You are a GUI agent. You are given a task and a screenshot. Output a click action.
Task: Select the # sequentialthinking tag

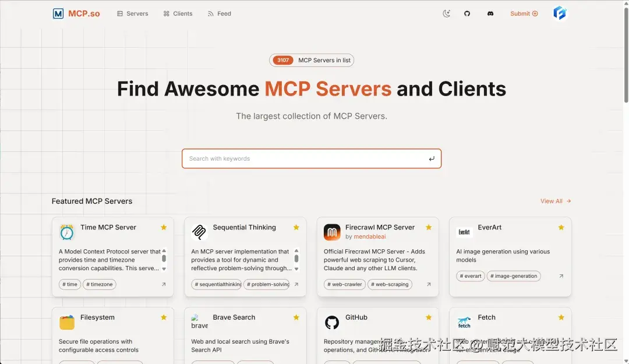pyautogui.click(x=217, y=284)
